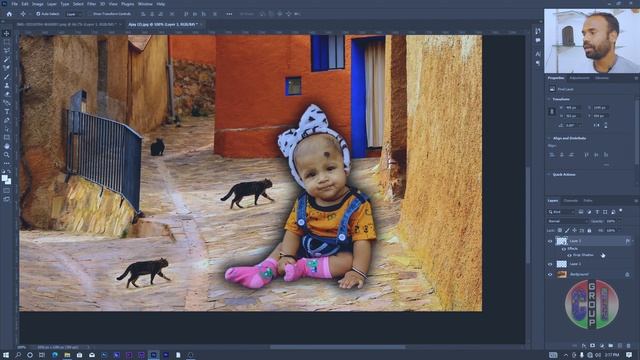
Task: Click the foreground color swatch
Action: (4, 178)
